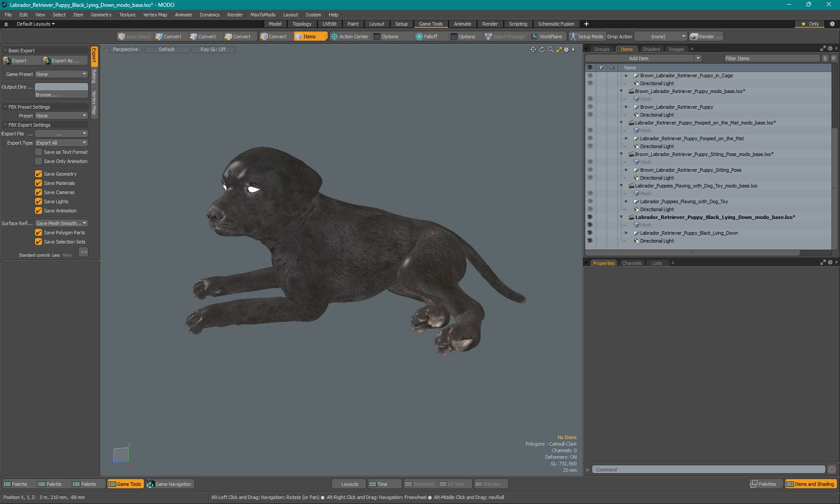
Task: Open Game Preset dropdown
Action: coord(62,74)
